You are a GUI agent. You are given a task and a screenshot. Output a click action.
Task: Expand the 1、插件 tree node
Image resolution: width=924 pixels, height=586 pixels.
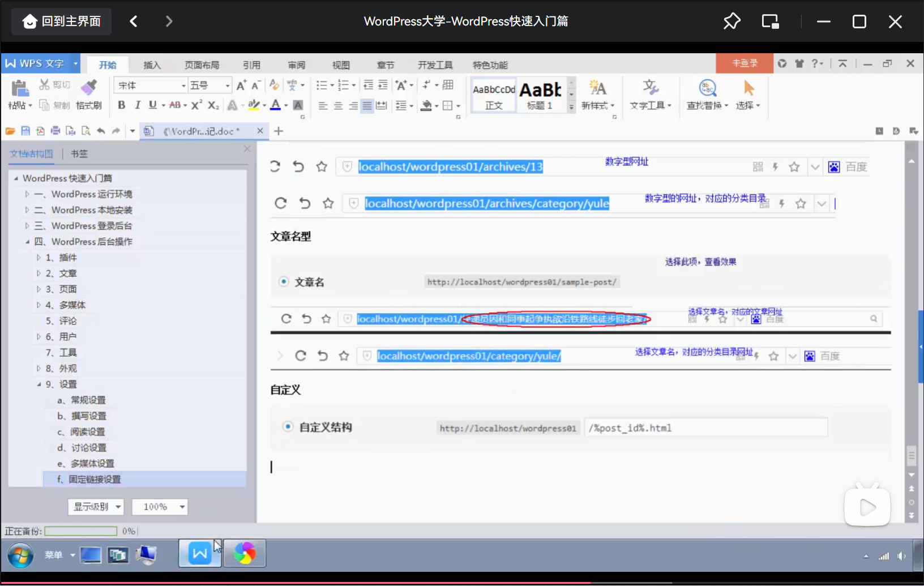tap(38, 258)
